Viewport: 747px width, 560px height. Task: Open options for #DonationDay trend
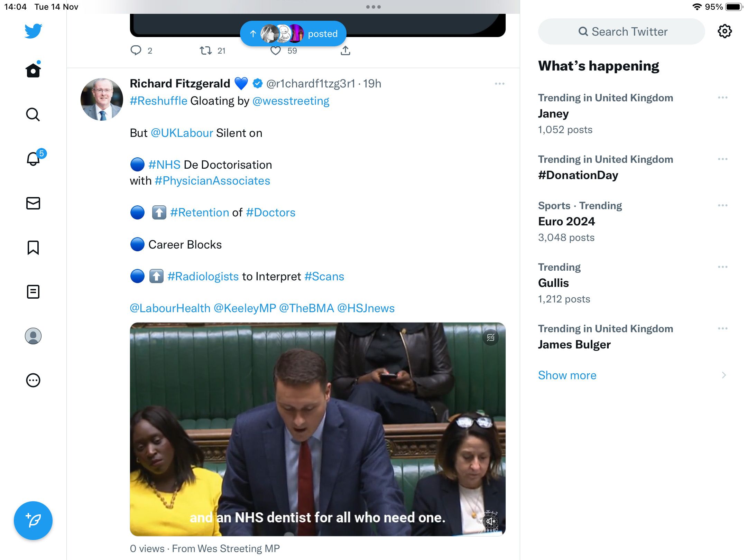pos(722,159)
